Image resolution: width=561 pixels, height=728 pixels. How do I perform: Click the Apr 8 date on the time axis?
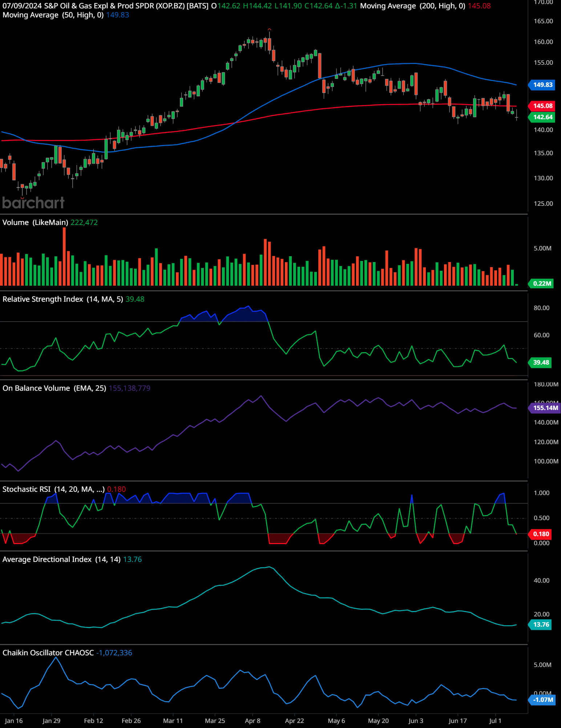click(253, 721)
